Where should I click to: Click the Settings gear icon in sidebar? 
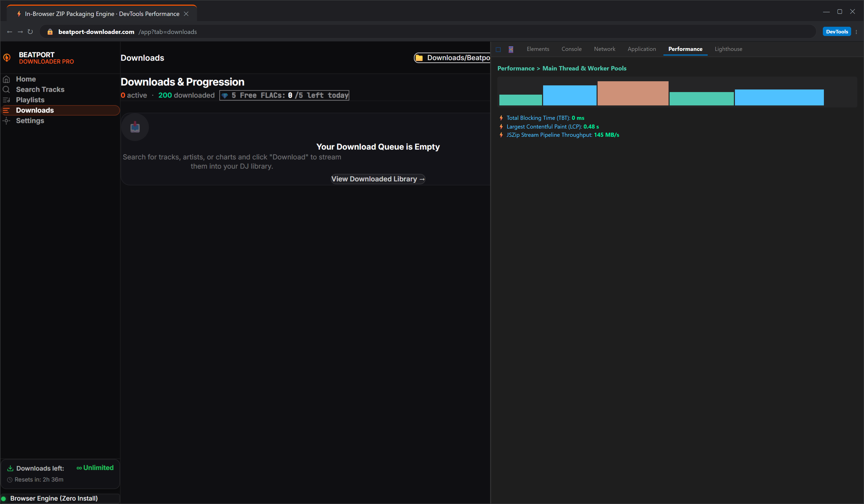pyautogui.click(x=6, y=121)
